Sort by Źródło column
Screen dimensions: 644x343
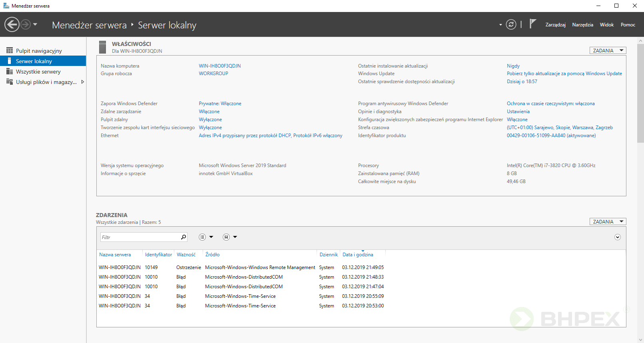coord(212,255)
